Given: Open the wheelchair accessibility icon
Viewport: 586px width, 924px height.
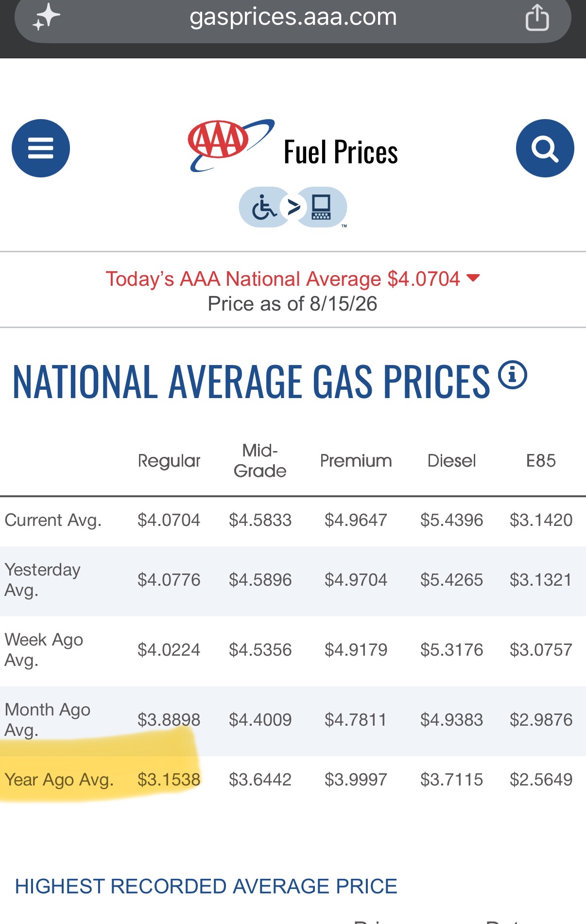Looking at the screenshot, I should point(264,208).
